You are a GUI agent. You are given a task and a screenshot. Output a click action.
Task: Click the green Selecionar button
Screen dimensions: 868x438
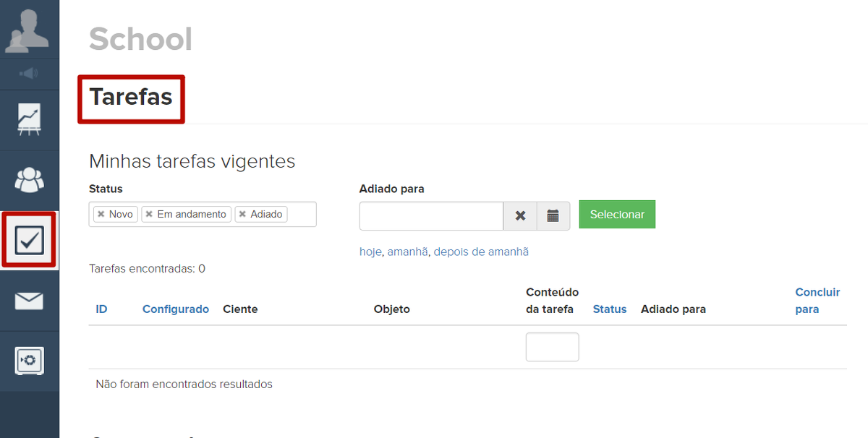click(x=617, y=215)
